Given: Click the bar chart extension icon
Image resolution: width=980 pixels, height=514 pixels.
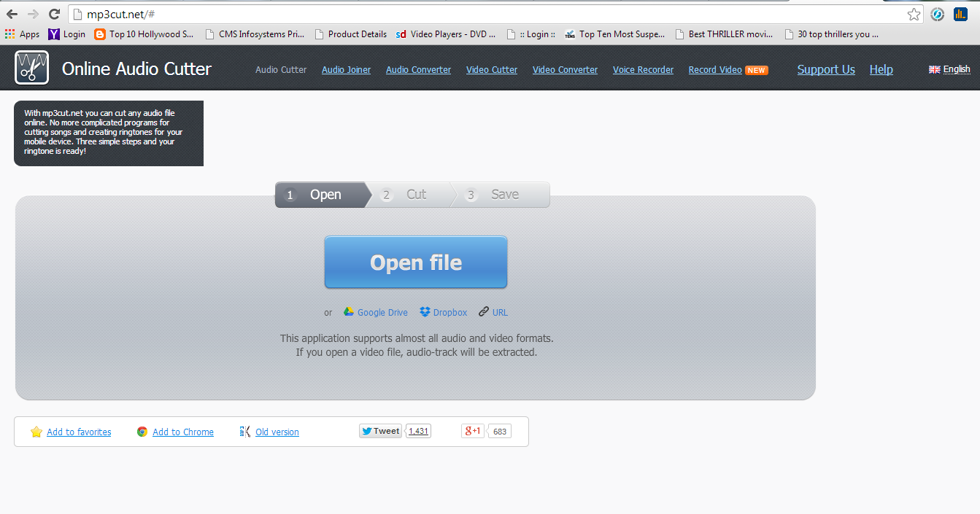Looking at the screenshot, I should (960, 14).
